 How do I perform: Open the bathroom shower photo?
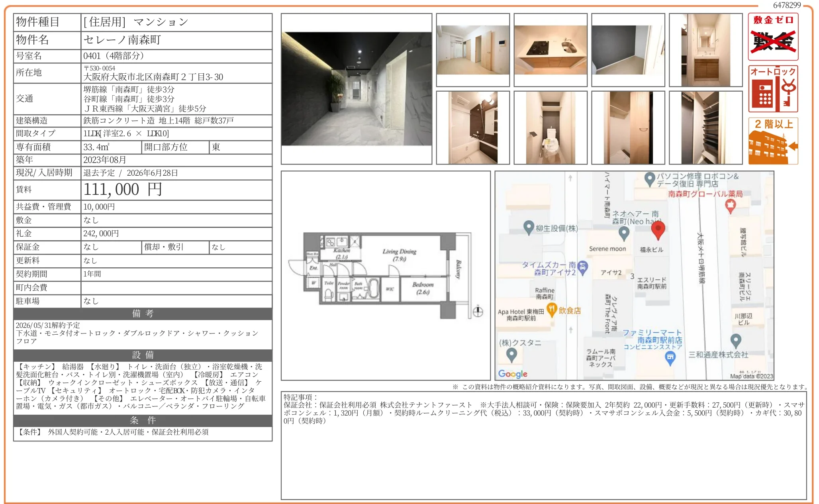click(x=473, y=127)
